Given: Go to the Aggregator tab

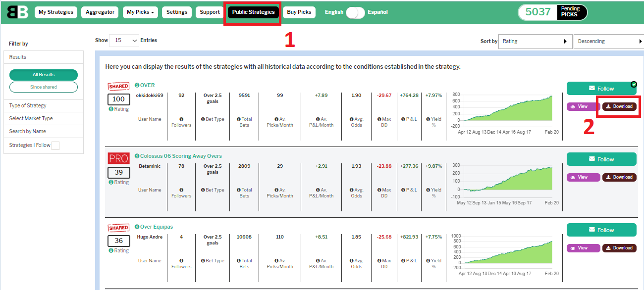Looking at the screenshot, I should 100,12.
